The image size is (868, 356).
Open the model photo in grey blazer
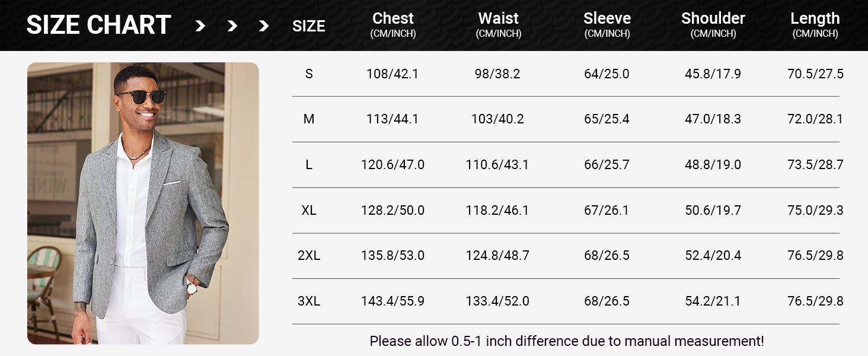143,203
